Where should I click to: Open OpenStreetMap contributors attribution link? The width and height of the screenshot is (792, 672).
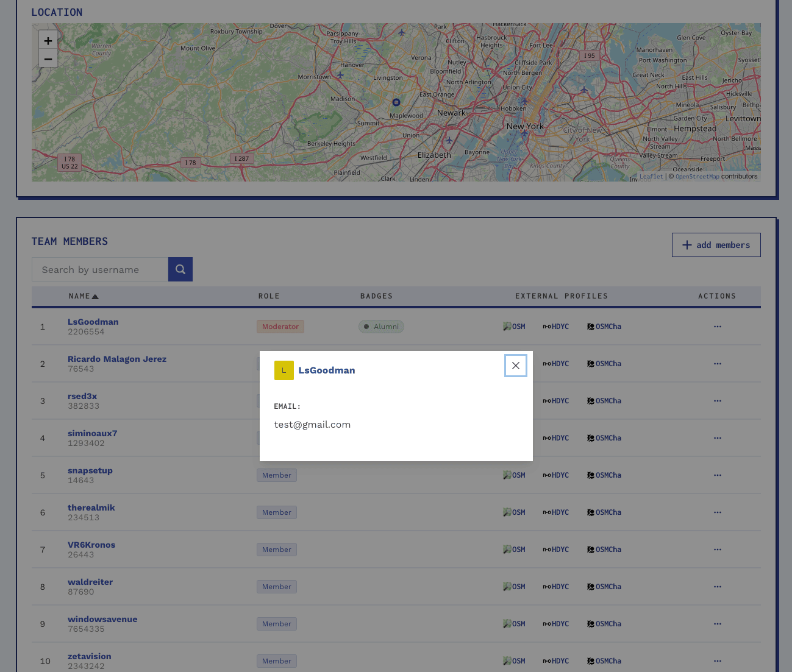(697, 177)
